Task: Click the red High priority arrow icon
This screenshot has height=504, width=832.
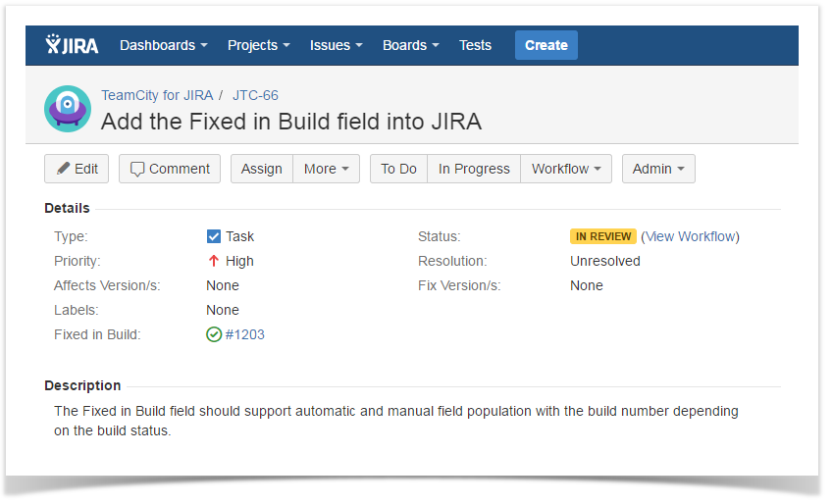Action: 214,261
